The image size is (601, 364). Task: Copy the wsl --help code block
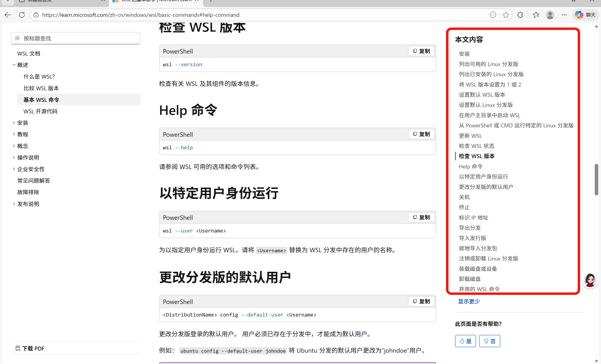[x=421, y=134]
